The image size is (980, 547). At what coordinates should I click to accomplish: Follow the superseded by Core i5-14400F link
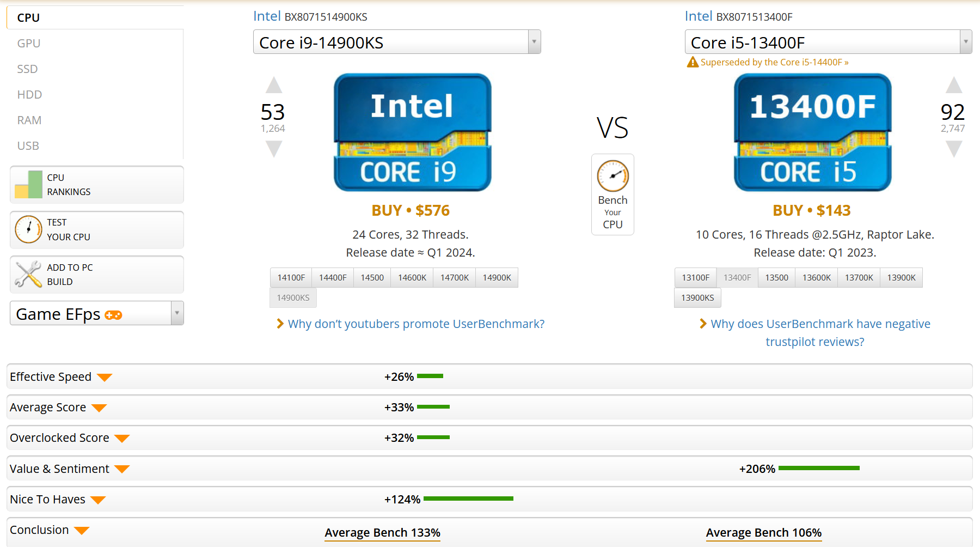[x=774, y=62]
